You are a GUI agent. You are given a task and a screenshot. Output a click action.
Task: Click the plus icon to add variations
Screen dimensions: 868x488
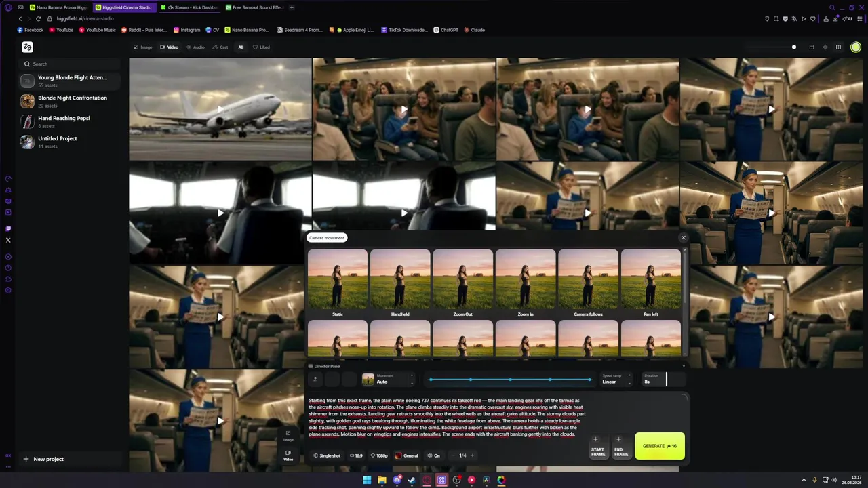pos(472,455)
